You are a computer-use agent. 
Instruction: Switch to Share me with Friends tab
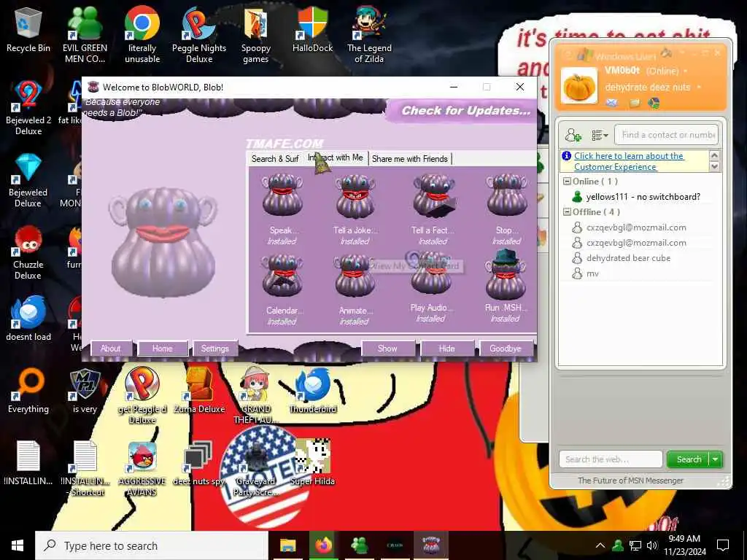(x=410, y=158)
